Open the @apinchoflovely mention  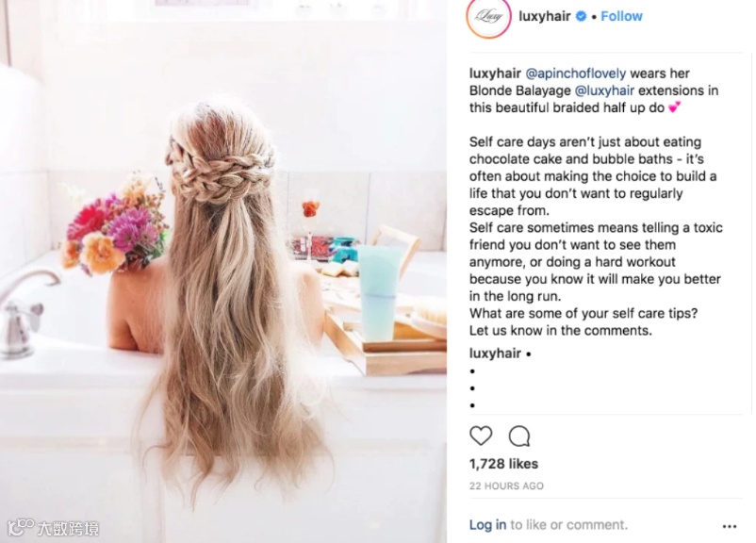coord(576,74)
